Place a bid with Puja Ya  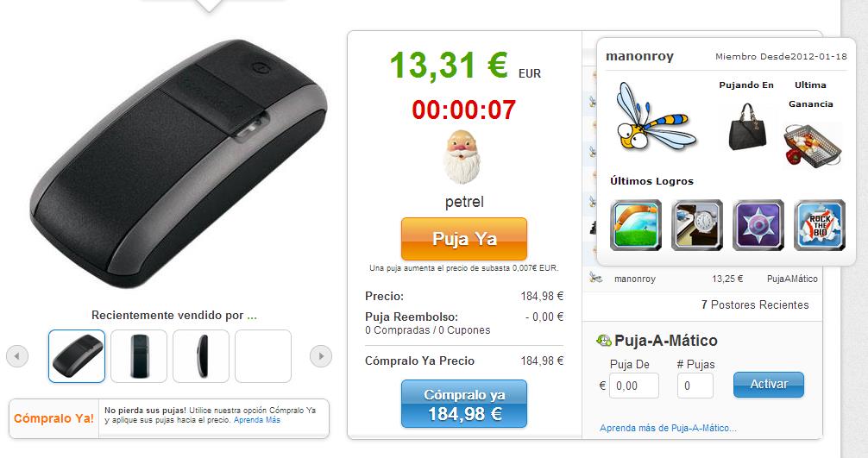(x=464, y=239)
